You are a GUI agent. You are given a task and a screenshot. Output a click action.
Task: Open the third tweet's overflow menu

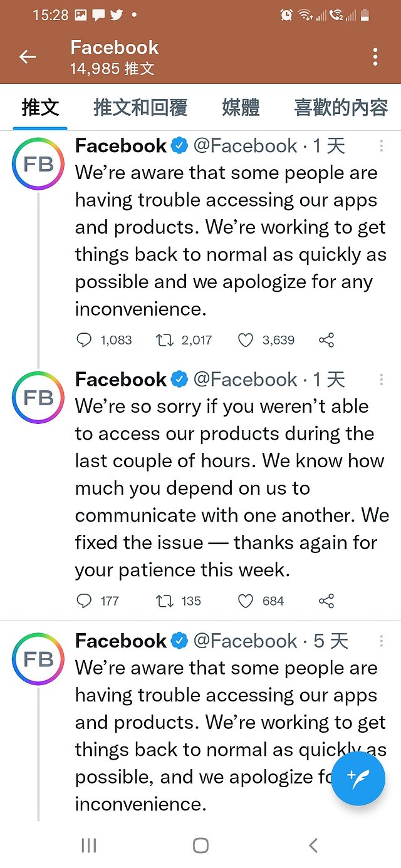pyautogui.click(x=382, y=641)
